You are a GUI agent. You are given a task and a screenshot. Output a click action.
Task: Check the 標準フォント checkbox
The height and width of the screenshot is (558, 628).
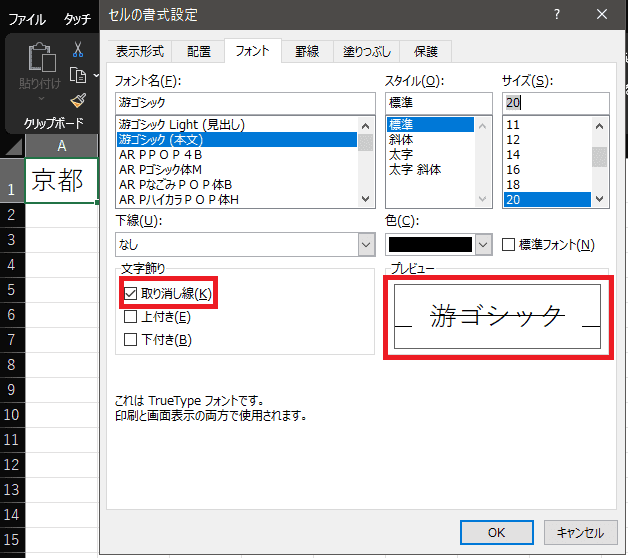tap(509, 244)
